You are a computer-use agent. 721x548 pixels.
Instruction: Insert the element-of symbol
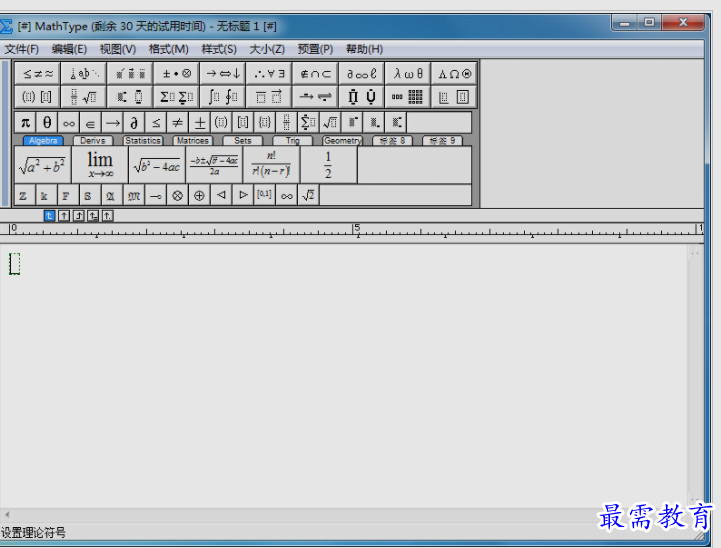click(91, 123)
